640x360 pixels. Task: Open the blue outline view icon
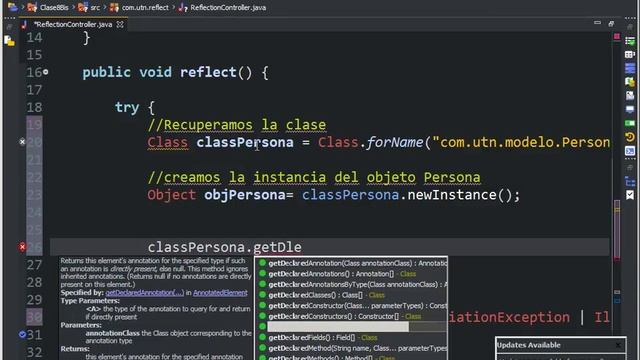tap(630, 68)
